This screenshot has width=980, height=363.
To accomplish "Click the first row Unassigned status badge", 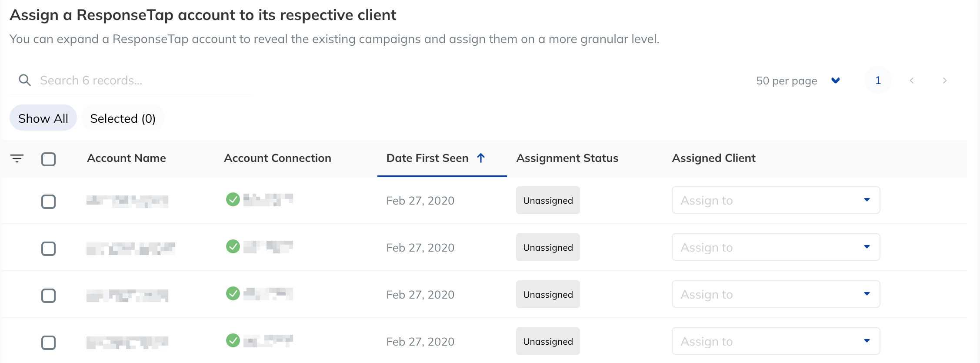I will (548, 200).
